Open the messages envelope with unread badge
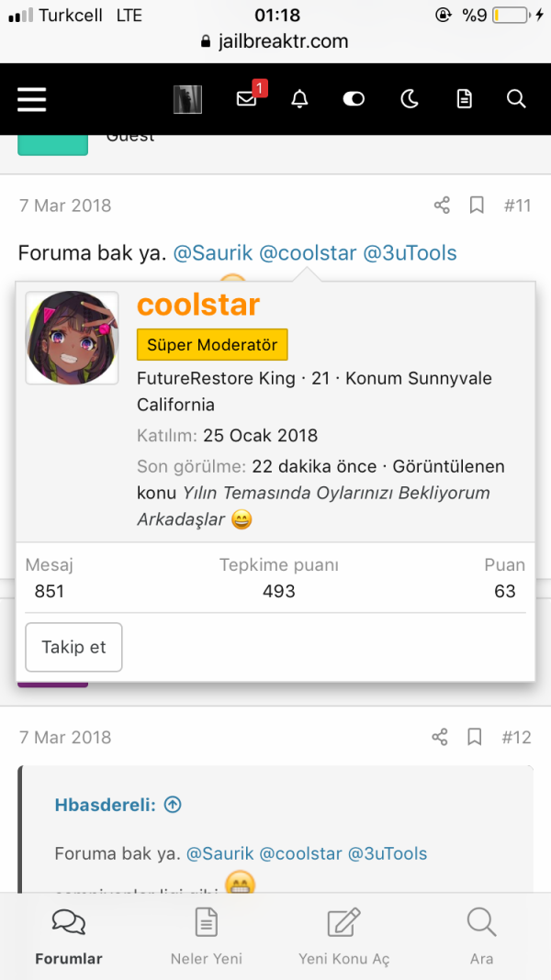 [246, 98]
